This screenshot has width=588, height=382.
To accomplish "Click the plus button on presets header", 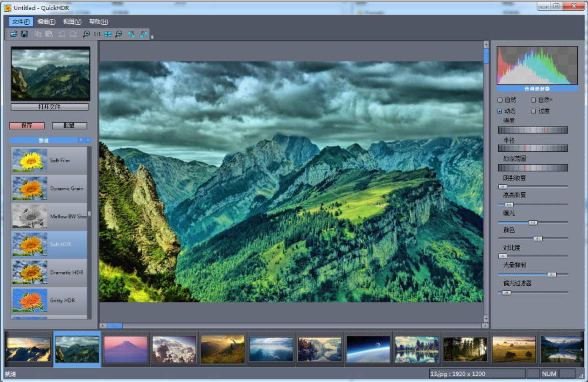I will (81, 140).
